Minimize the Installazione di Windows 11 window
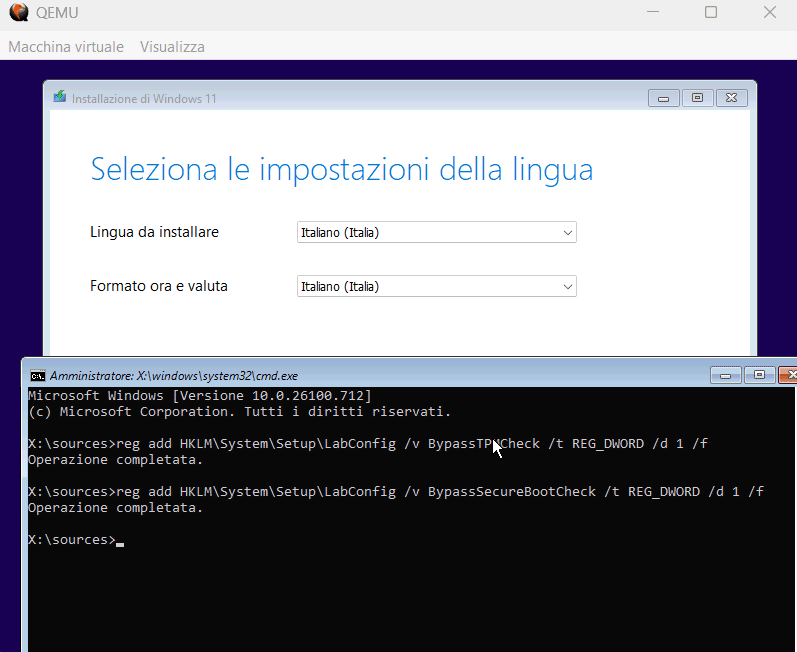 coord(663,98)
